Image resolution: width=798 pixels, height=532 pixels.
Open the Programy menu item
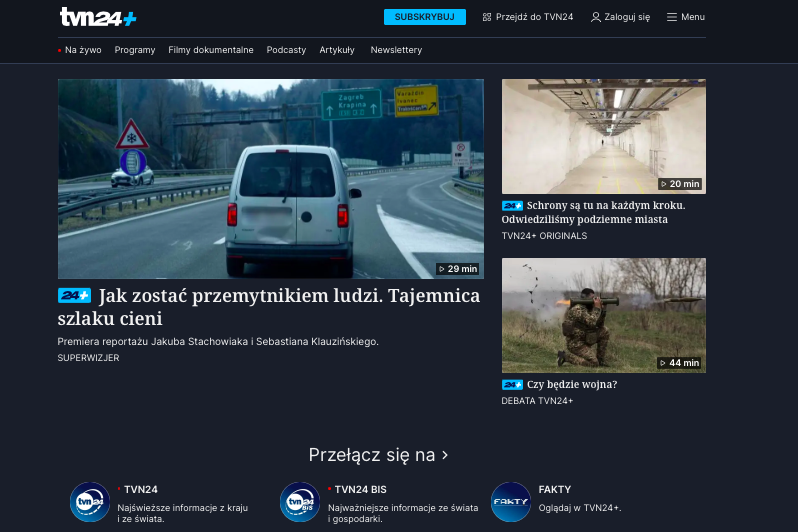pyautogui.click(x=135, y=50)
